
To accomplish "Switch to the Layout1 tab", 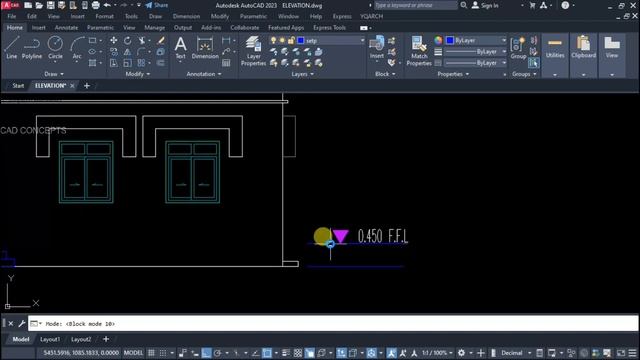I will pos(50,339).
